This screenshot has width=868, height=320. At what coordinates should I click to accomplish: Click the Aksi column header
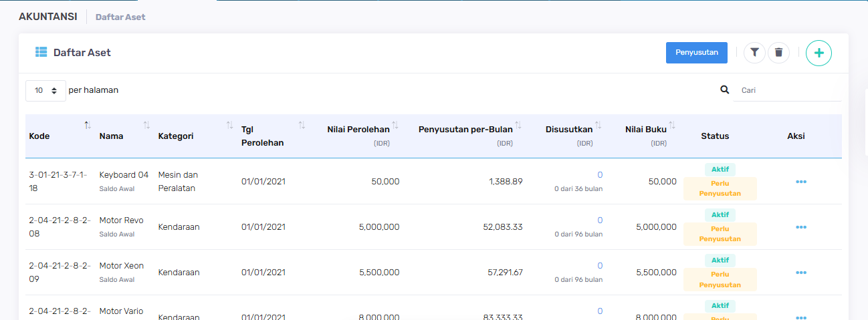[796, 136]
